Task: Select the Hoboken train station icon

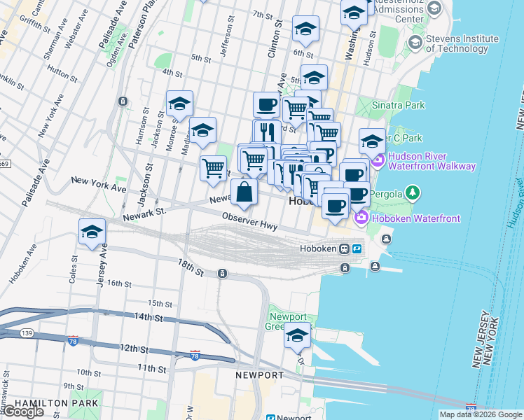Action: click(x=344, y=248)
